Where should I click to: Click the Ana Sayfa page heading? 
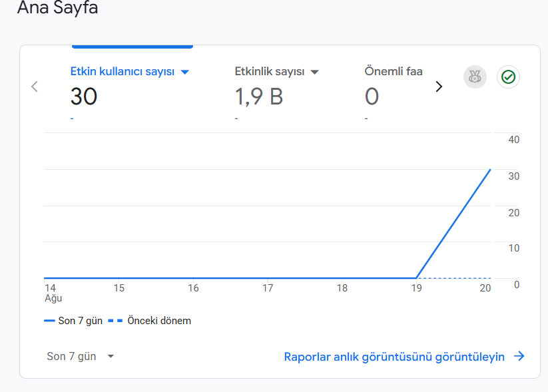coord(58,8)
